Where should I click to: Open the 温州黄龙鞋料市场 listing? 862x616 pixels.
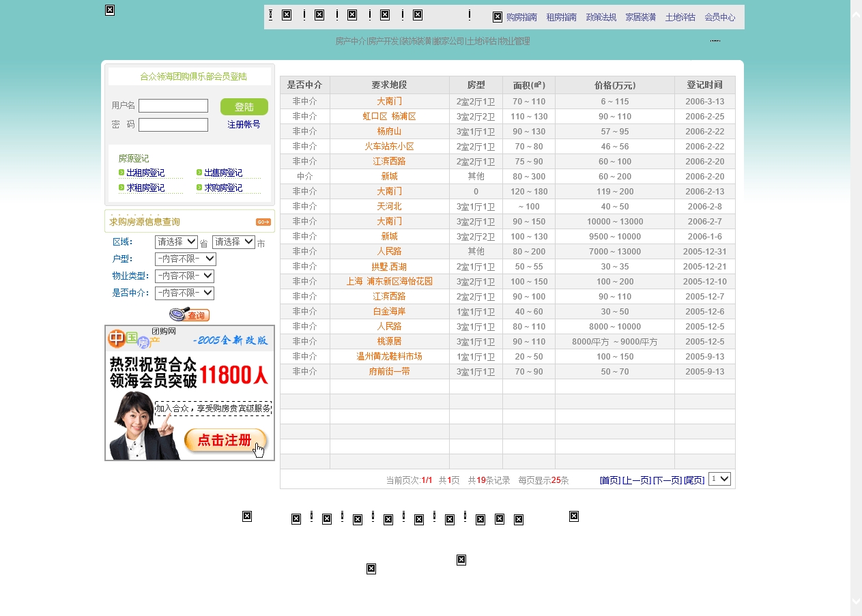coord(390,357)
